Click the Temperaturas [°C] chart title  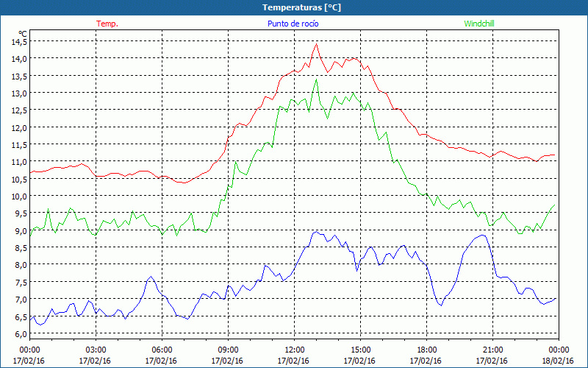point(301,7)
